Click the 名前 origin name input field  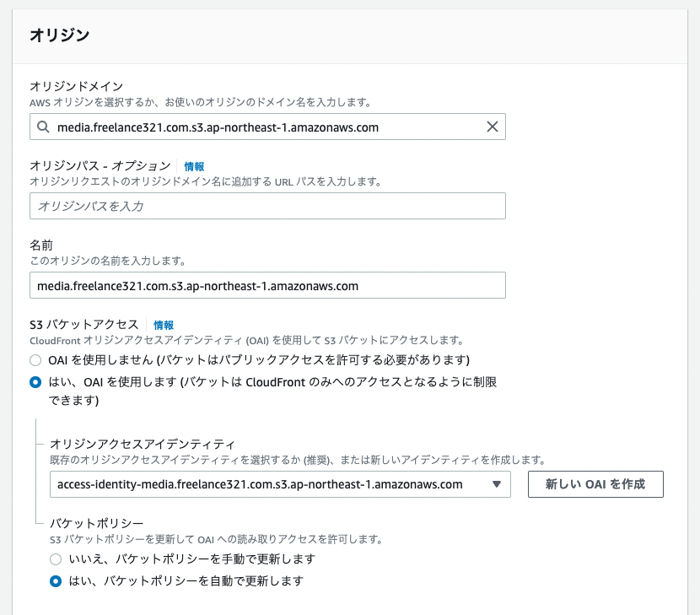click(267, 285)
